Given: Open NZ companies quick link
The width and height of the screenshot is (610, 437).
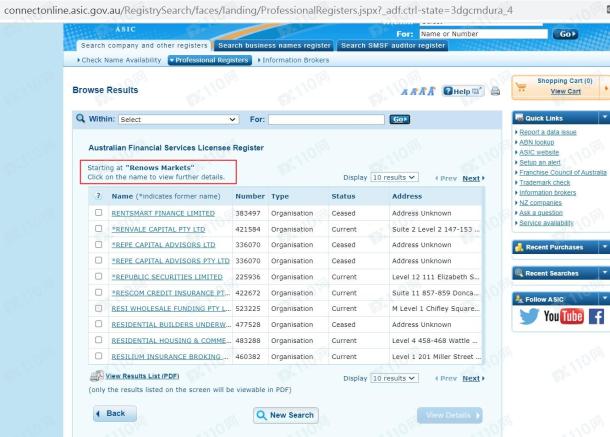Looking at the screenshot, I should tap(540, 203).
